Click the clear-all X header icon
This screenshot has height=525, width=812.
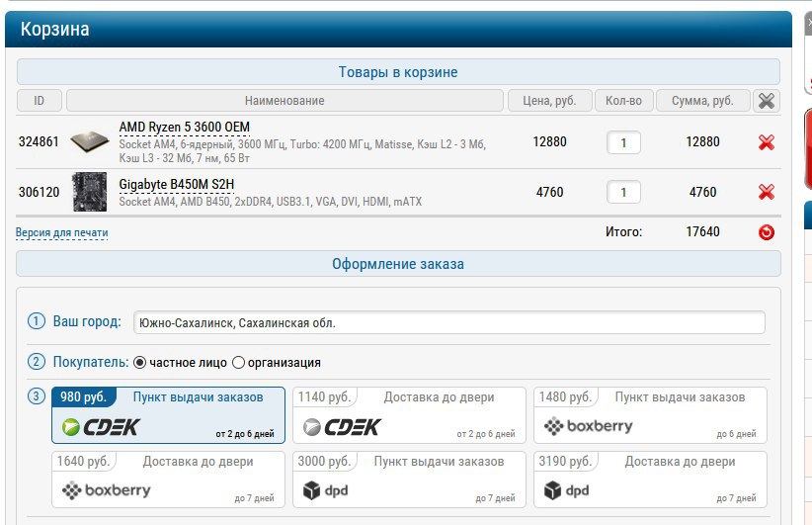pyautogui.click(x=766, y=101)
